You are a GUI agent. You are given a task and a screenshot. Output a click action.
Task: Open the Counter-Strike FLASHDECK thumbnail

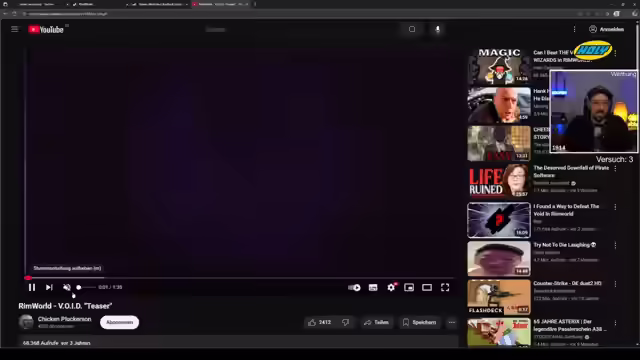coord(499,297)
